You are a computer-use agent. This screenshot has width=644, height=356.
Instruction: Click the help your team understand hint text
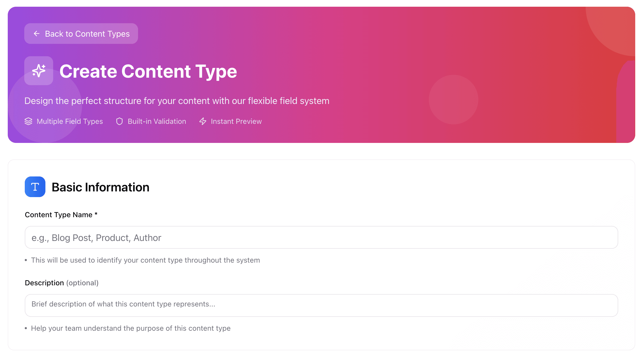(131, 328)
